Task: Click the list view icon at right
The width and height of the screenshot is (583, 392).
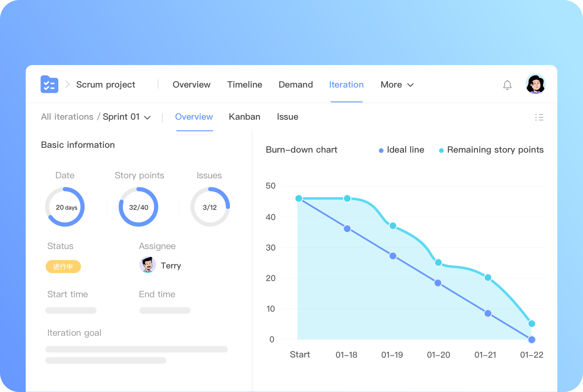Action: [539, 117]
